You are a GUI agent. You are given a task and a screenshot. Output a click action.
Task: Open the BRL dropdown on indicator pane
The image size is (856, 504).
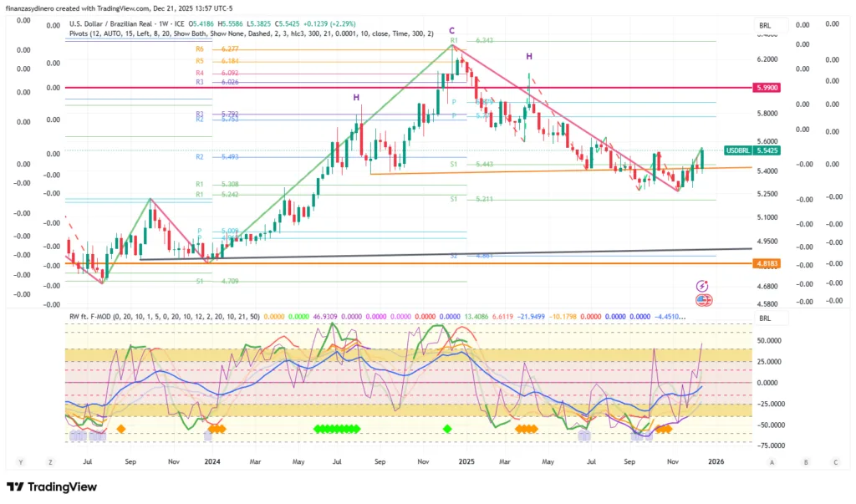tap(767, 318)
